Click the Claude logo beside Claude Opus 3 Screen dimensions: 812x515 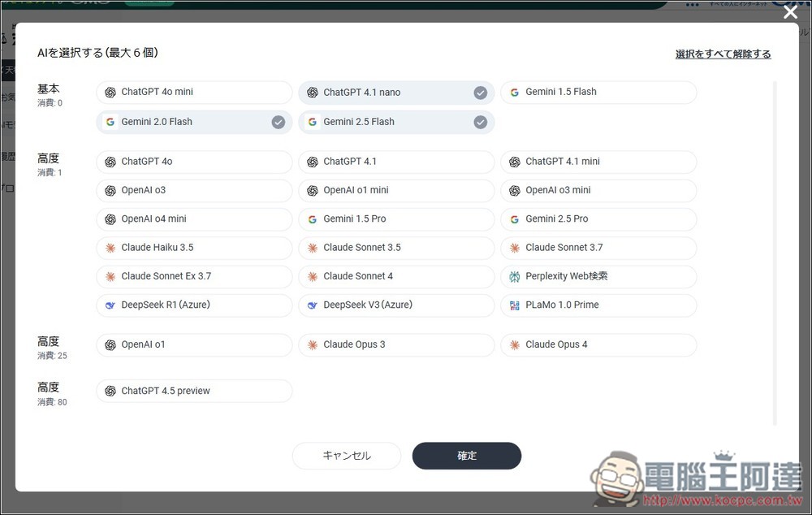(x=313, y=345)
